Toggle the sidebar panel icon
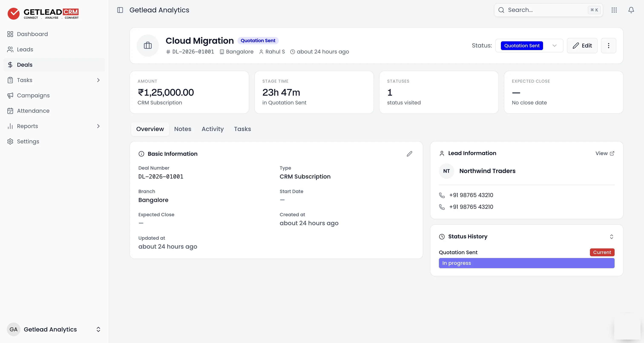The image size is (644, 343). point(120,10)
